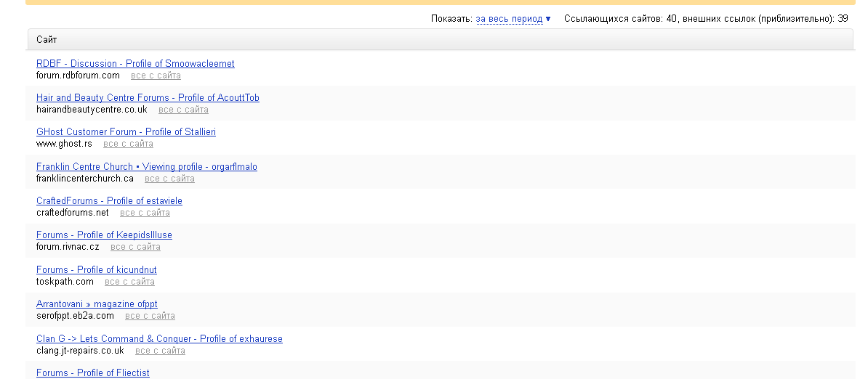The width and height of the screenshot is (868, 379).
Task: Open Forums Profile of kicundnut link
Action: 96,270
